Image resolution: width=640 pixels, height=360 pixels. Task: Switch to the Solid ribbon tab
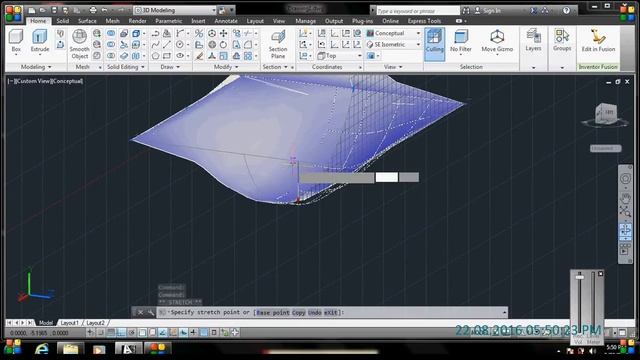(62, 21)
